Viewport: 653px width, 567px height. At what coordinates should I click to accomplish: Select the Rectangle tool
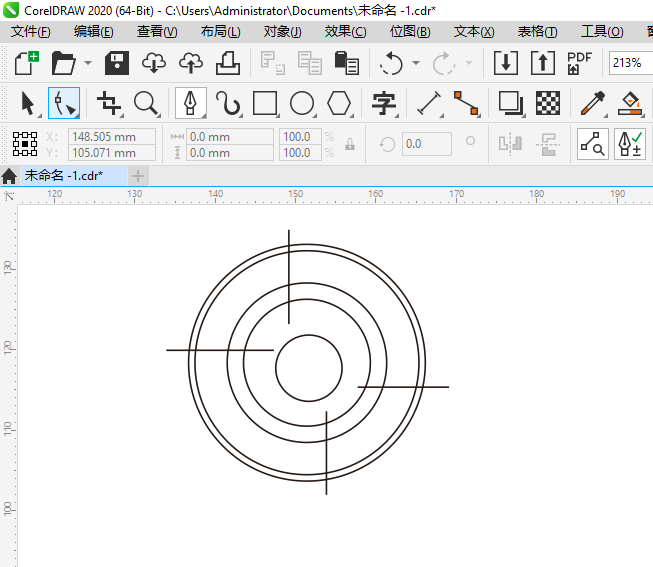coord(265,103)
